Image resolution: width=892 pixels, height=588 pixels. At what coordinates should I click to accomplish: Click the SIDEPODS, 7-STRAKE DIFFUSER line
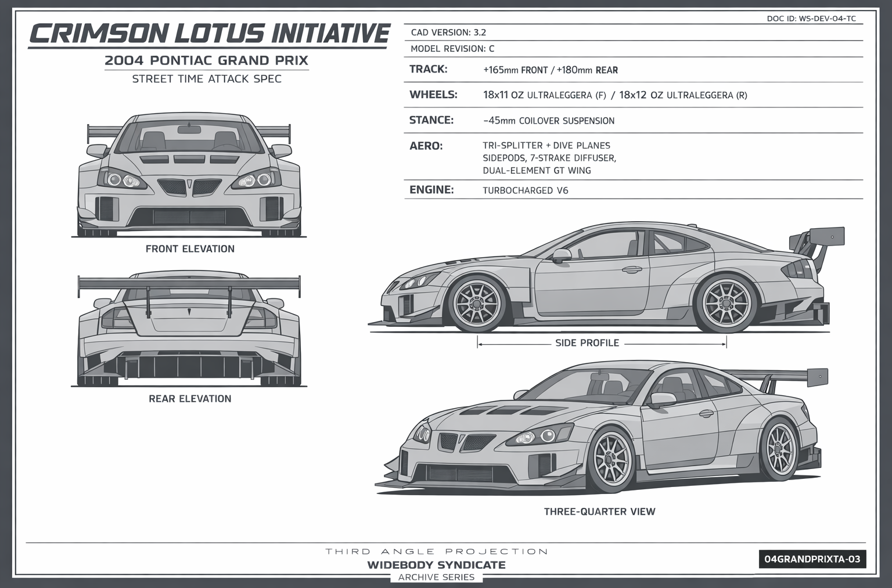point(549,158)
